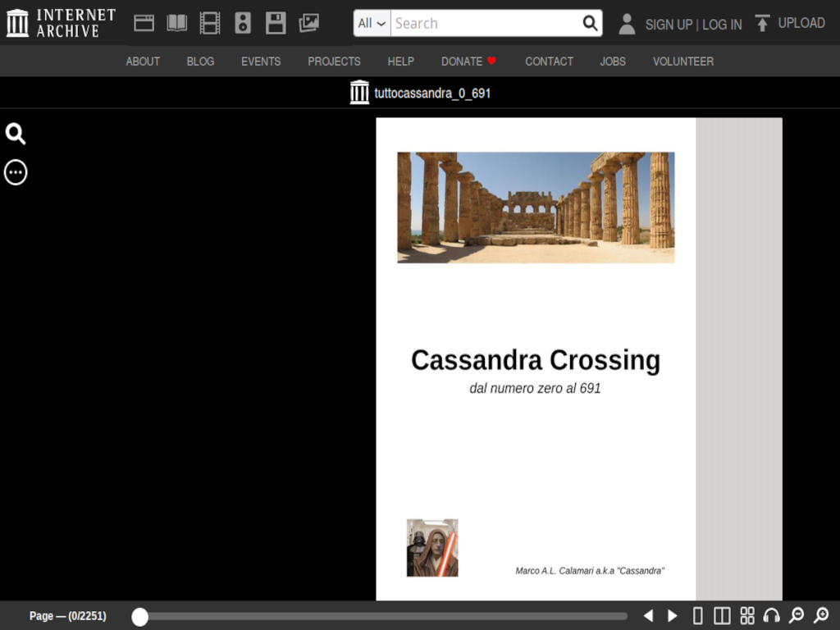Open the Web (Wayback Machine) media icon
This screenshot has height=630, width=840.
[x=144, y=23]
